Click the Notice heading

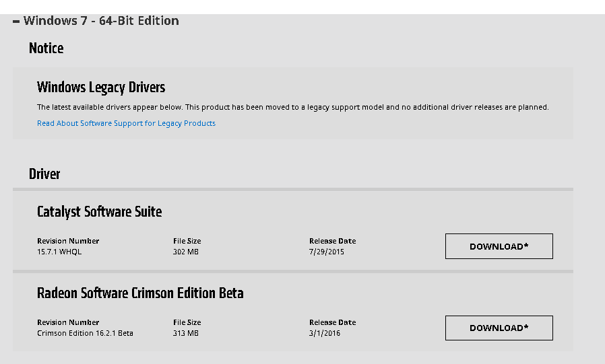click(46, 48)
